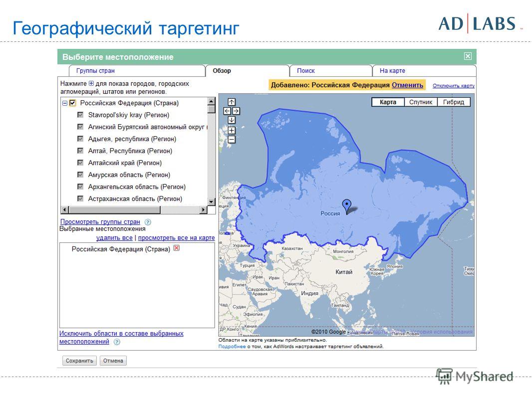This screenshot has width=532, height=399.
Task: Click Казахстан label on the map
Action: (292, 248)
